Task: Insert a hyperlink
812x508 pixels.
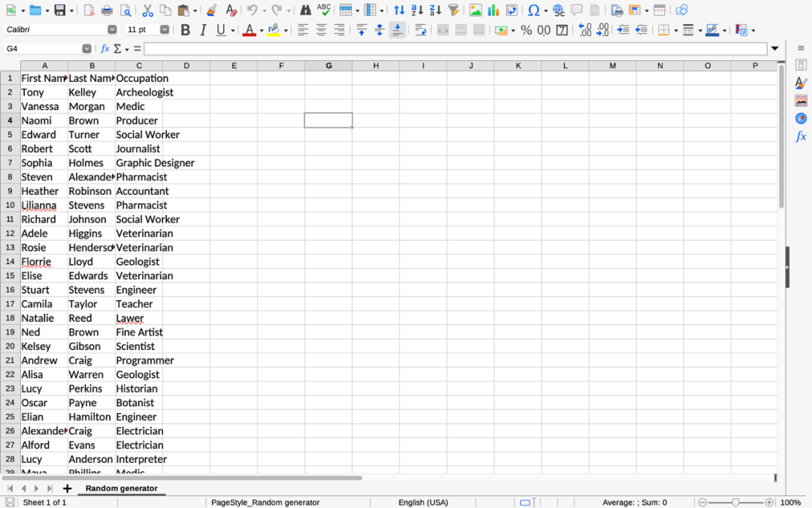Action: (558, 10)
